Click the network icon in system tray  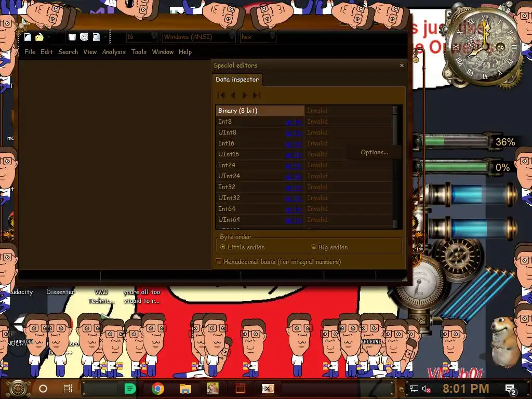pyautogui.click(x=414, y=389)
